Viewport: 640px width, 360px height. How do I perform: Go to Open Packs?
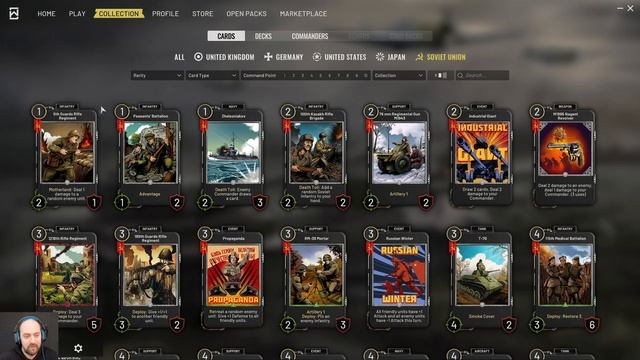247,13
